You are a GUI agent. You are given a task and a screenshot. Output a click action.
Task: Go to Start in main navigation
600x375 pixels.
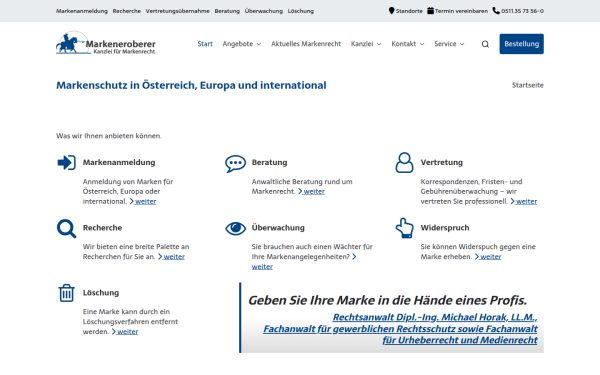[x=205, y=44]
